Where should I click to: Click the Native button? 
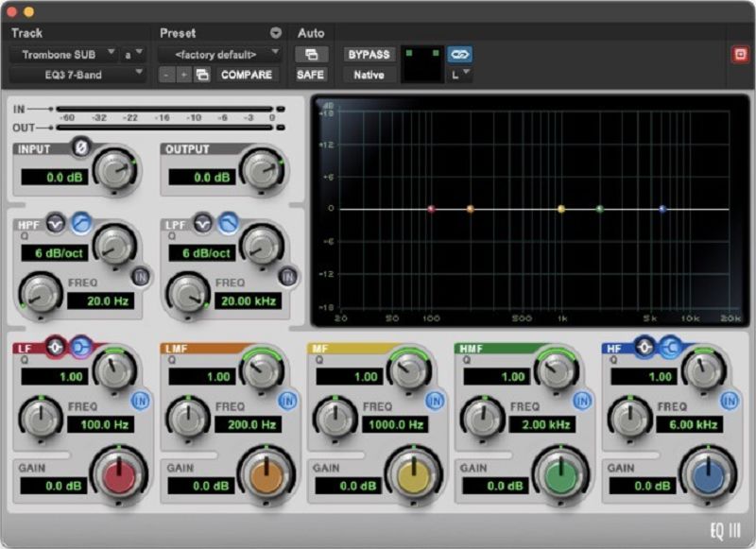point(369,75)
